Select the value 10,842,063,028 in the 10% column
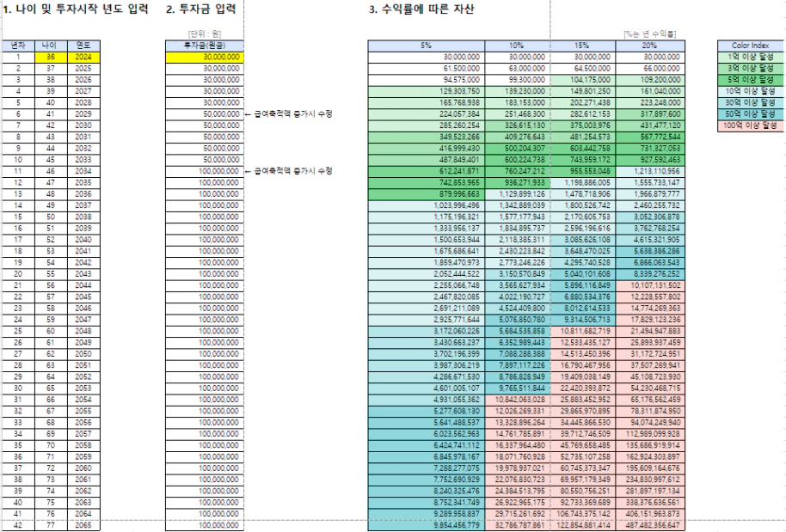 (x=517, y=400)
